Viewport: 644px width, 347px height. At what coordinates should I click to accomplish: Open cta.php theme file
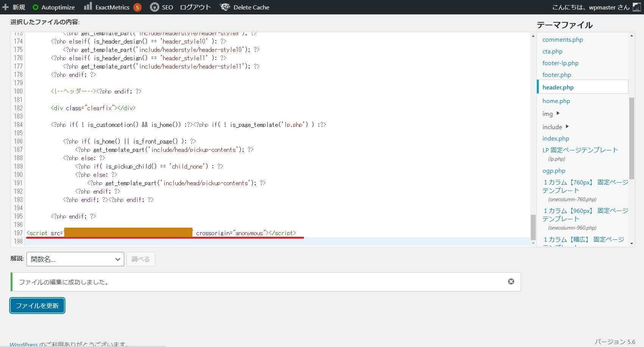point(552,51)
